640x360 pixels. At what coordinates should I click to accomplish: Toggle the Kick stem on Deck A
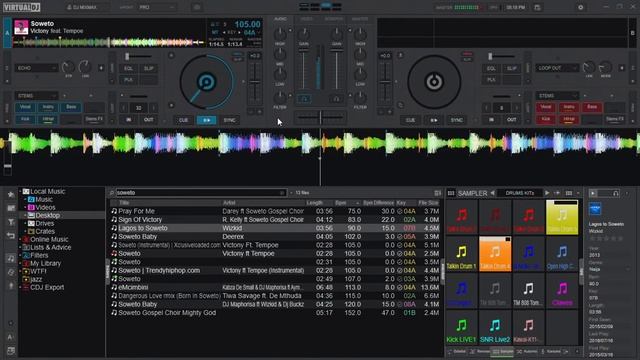tap(25, 119)
